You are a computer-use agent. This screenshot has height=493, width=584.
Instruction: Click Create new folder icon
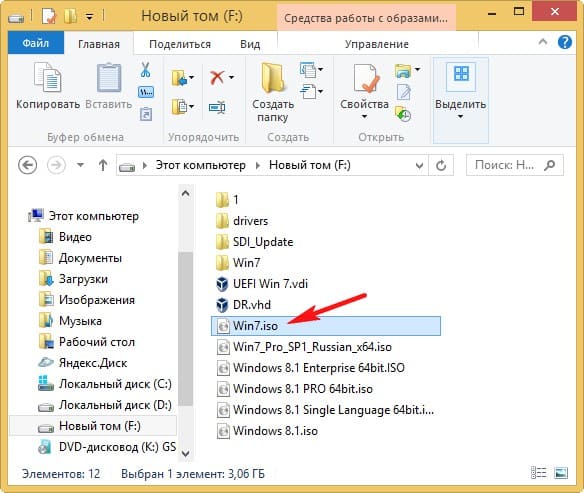[x=273, y=77]
